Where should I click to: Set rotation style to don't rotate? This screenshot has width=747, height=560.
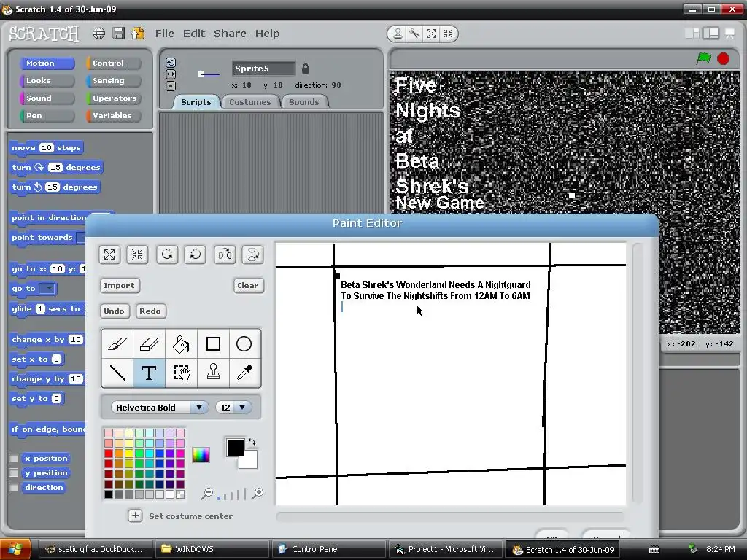(171, 86)
